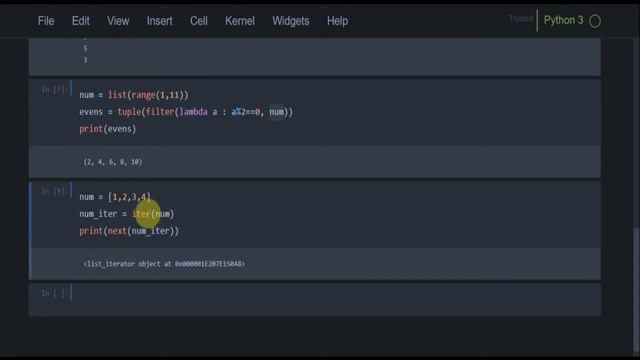
Task: Click the 'print(evens)' code line
Action: pyautogui.click(x=107, y=129)
